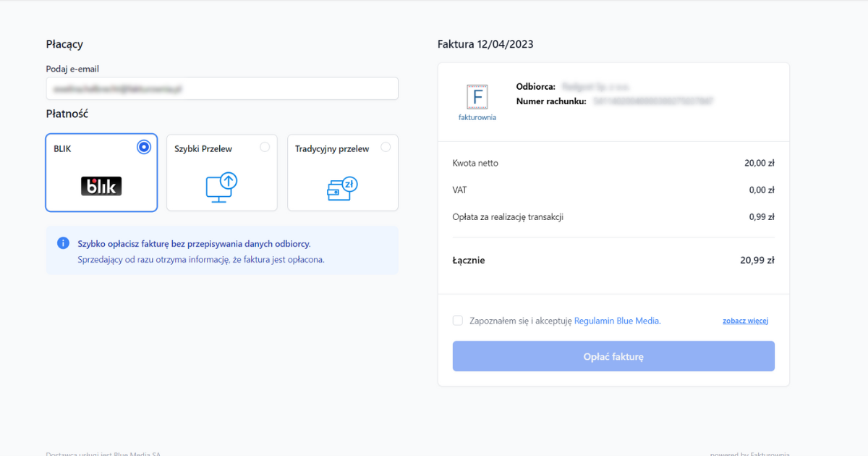Expand details via zobacz więcej link
Viewport: 868px width, 456px height.
745,321
